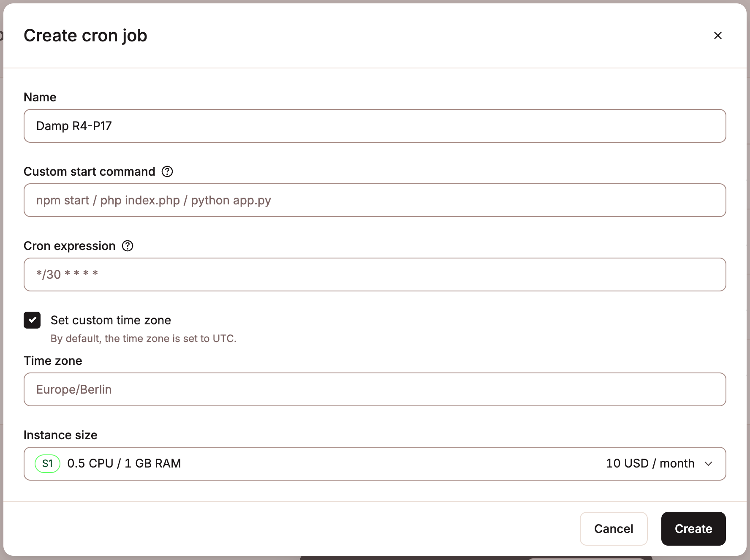Select the Create cron job dialog title

point(86,35)
